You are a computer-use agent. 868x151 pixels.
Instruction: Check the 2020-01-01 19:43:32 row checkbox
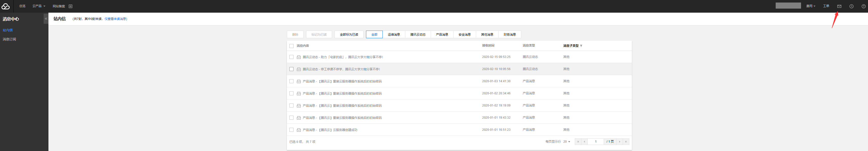point(291,118)
